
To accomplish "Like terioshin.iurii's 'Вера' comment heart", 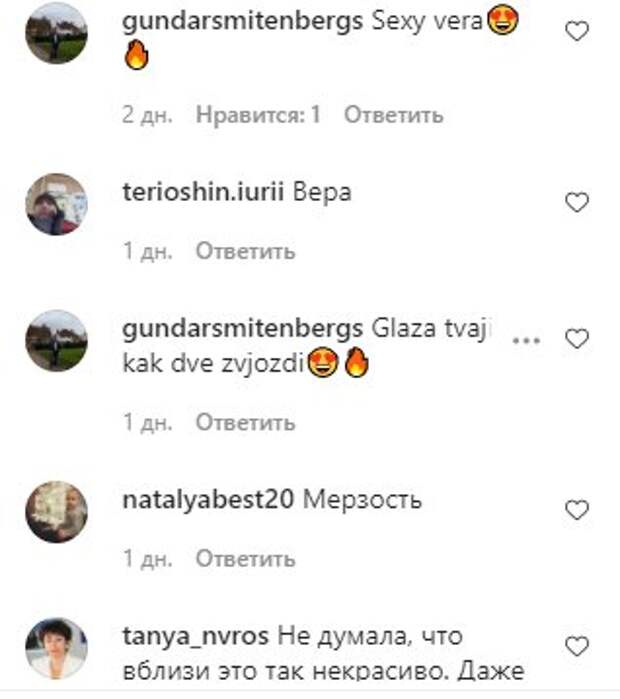I will click(577, 202).
